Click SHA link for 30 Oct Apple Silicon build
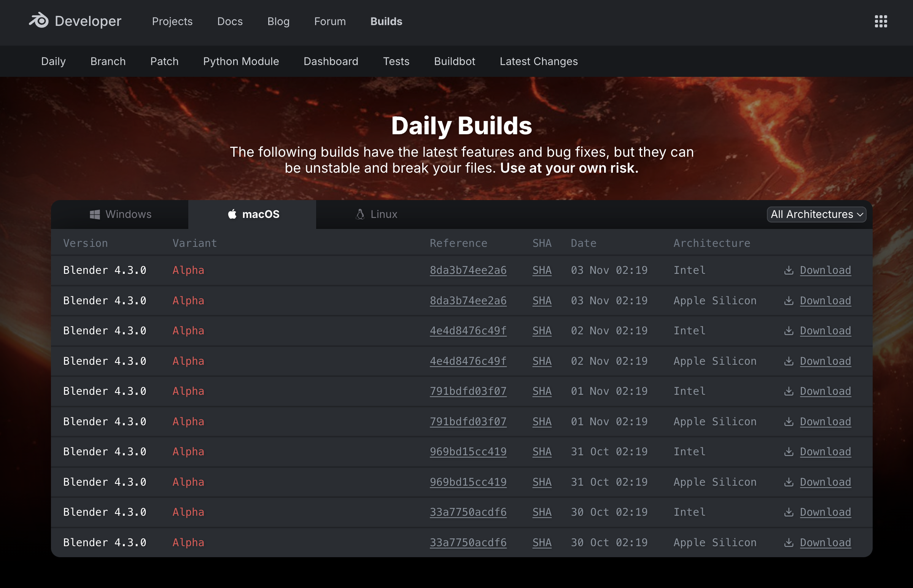The image size is (913, 588). tap(542, 543)
